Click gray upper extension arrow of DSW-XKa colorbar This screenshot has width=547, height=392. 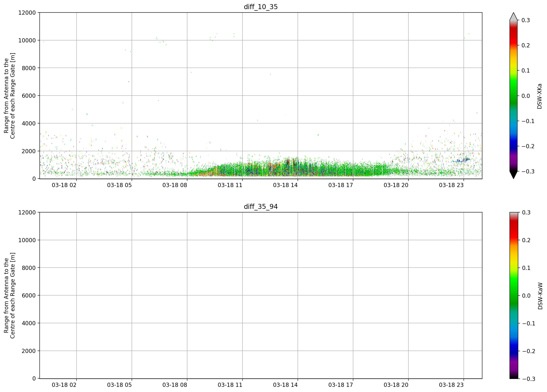pos(513,16)
